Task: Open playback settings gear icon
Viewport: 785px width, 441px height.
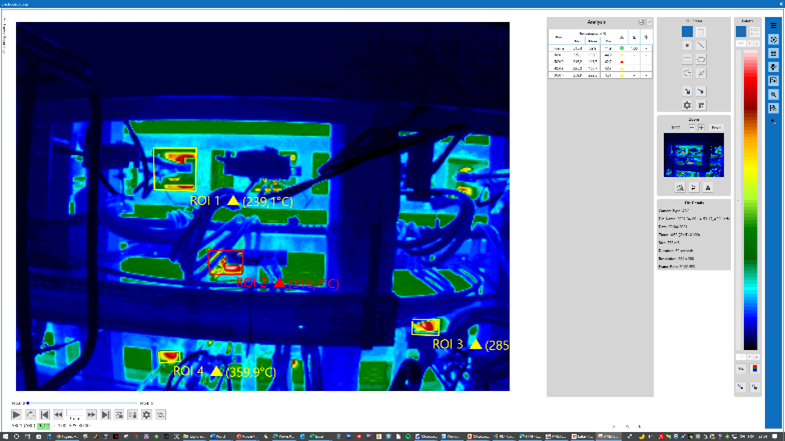Action: pyautogui.click(x=146, y=414)
